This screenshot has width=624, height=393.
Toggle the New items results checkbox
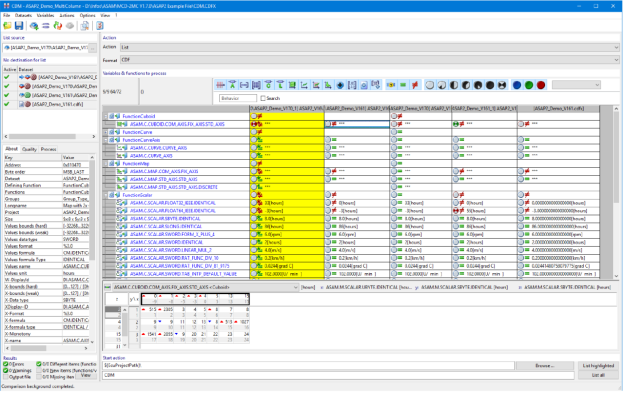[x=39, y=370]
